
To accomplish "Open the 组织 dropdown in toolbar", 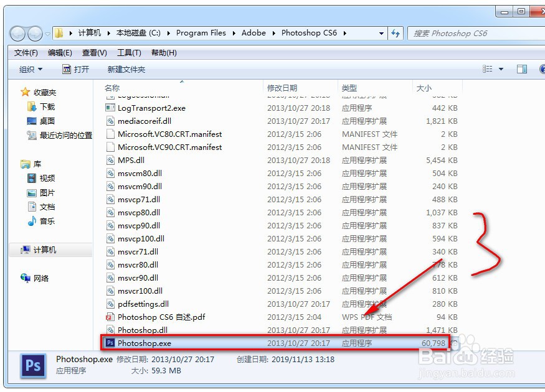I will point(31,70).
